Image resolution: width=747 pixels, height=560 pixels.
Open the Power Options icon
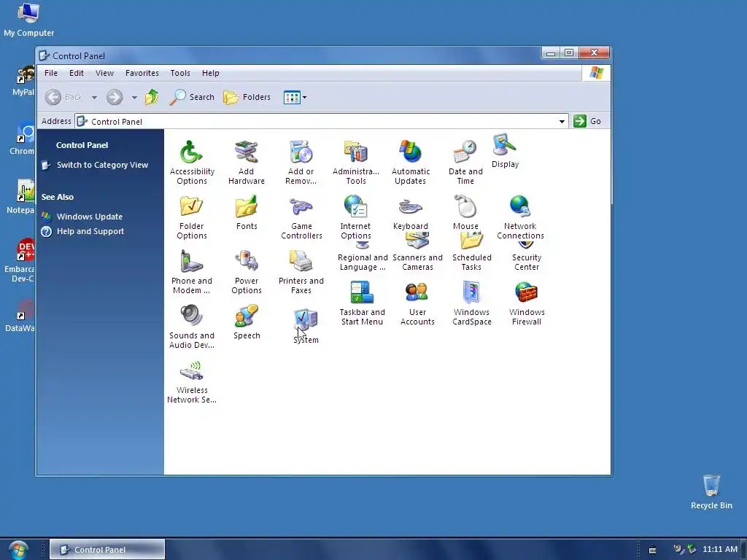pos(247,272)
